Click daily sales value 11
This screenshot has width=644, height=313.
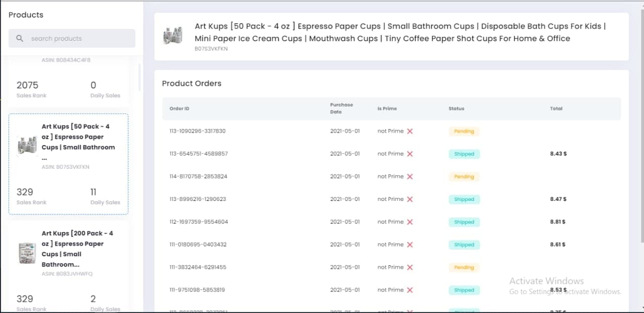coord(94,192)
